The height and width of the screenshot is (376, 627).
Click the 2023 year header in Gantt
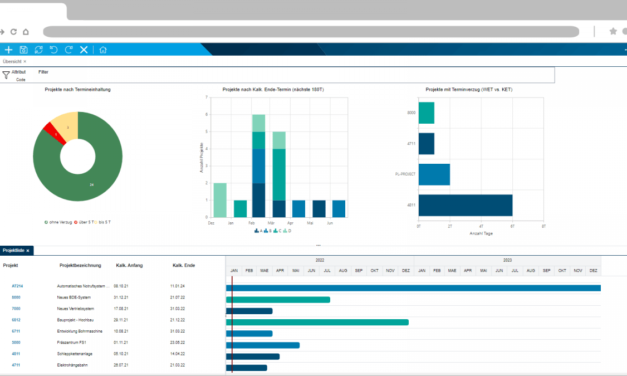tap(507, 260)
